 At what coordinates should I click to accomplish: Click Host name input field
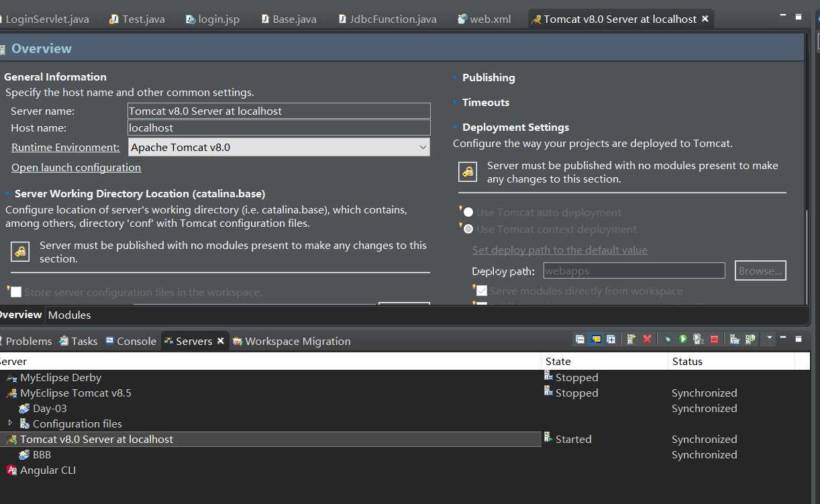tap(278, 128)
